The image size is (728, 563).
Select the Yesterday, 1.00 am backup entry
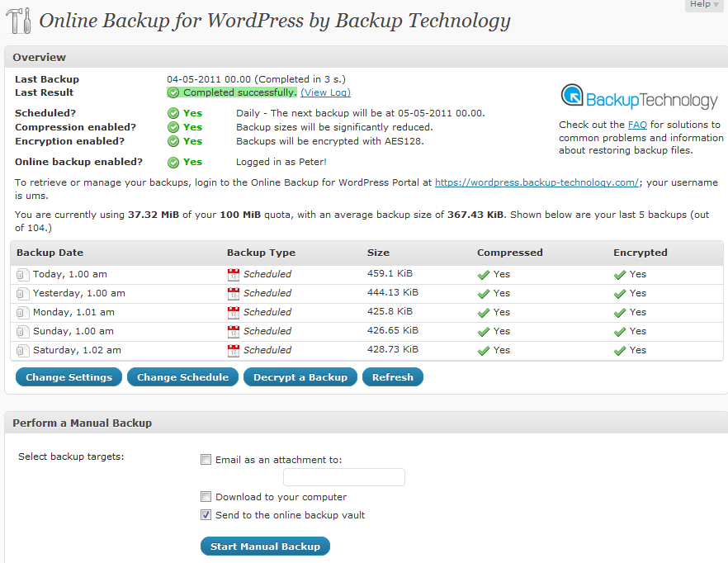coord(79,293)
